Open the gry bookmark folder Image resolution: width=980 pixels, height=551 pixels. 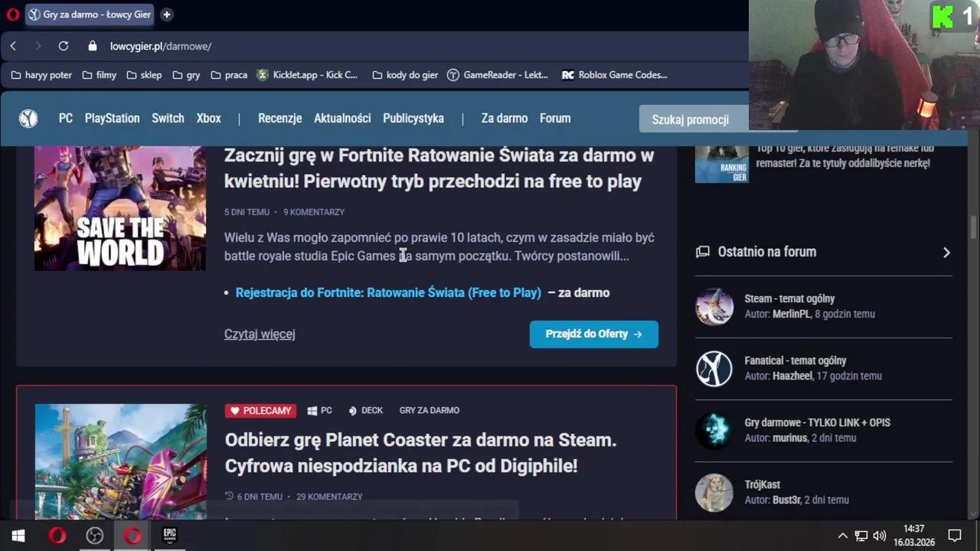(x=186, y=75)
